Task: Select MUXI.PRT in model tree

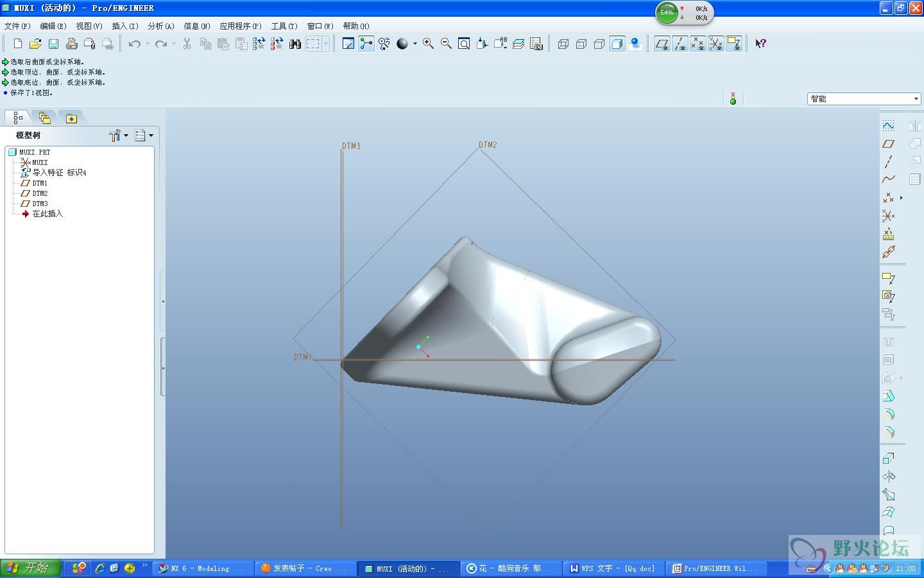Action: coord(29,152)
